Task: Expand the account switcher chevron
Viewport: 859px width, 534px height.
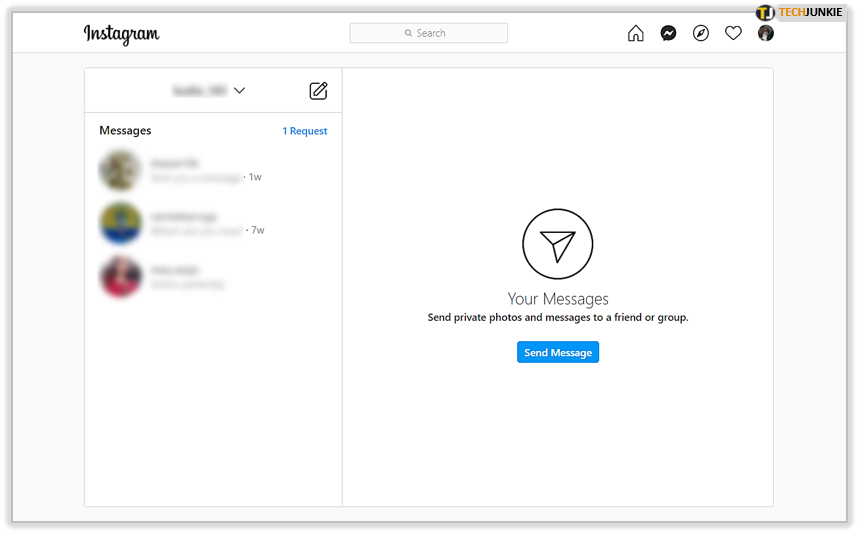Action: (239, 91)
